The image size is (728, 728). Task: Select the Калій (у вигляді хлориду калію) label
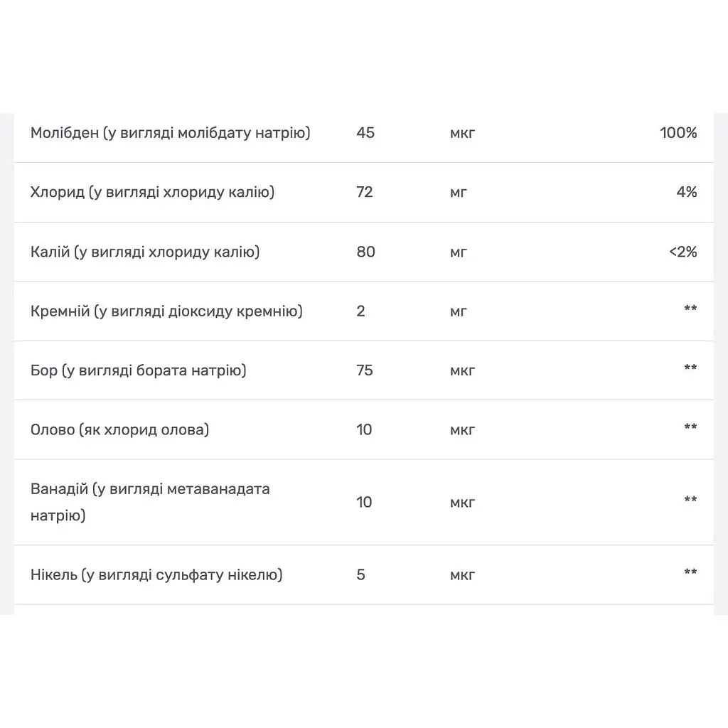pos(145,252)
